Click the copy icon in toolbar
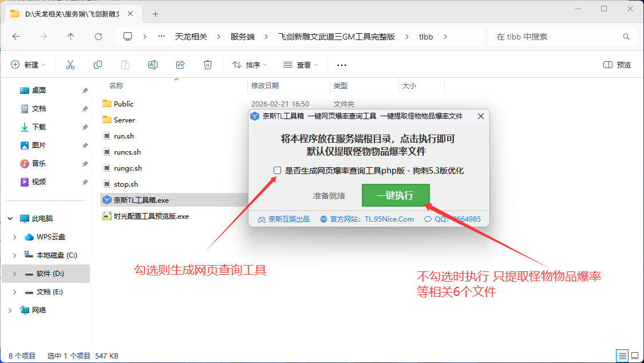Image resolution: width=644 pixels, height=363 pixels. coord(98,65)
